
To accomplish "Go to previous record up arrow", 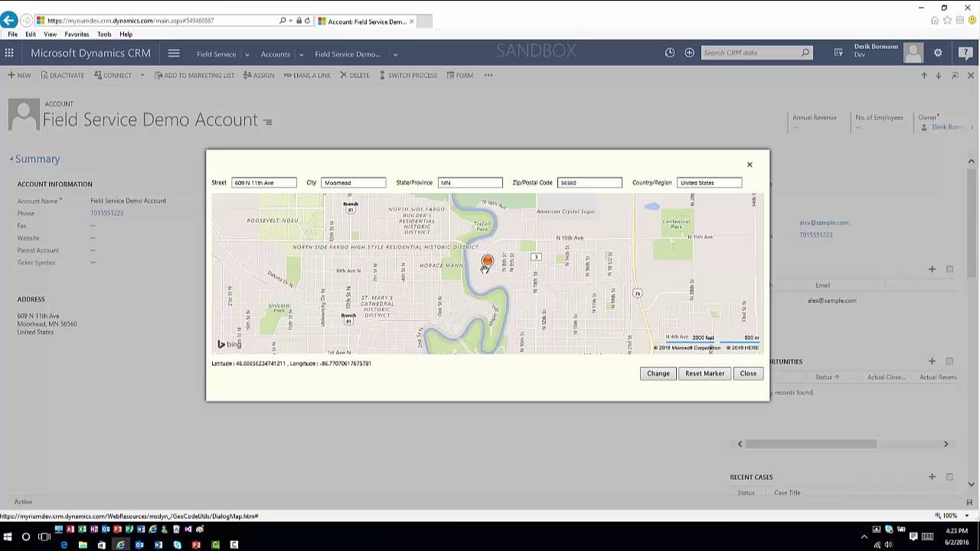I will click(924, 75).
